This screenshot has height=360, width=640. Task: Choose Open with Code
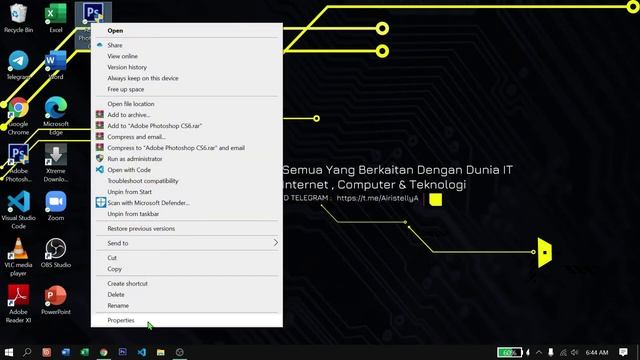(x=187, y=170)
